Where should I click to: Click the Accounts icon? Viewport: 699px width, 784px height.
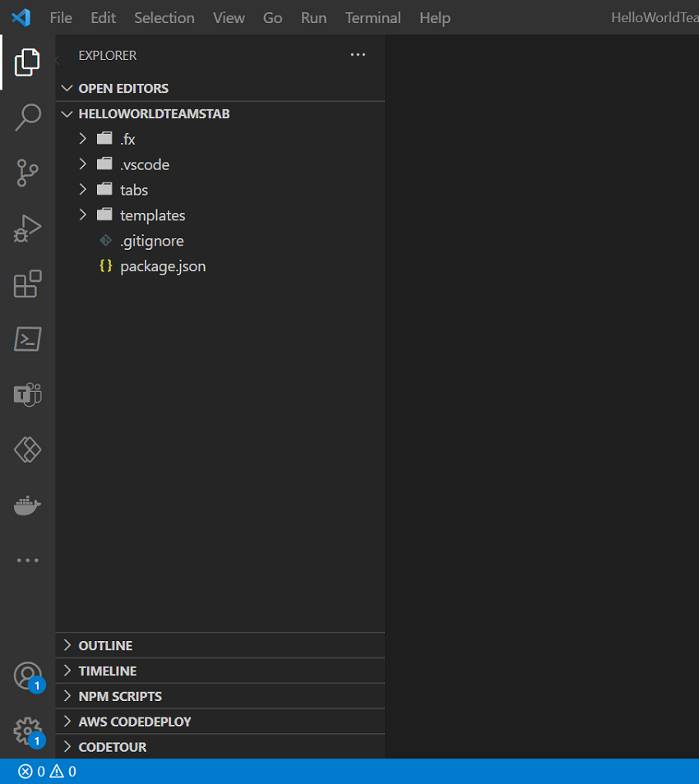28,676
